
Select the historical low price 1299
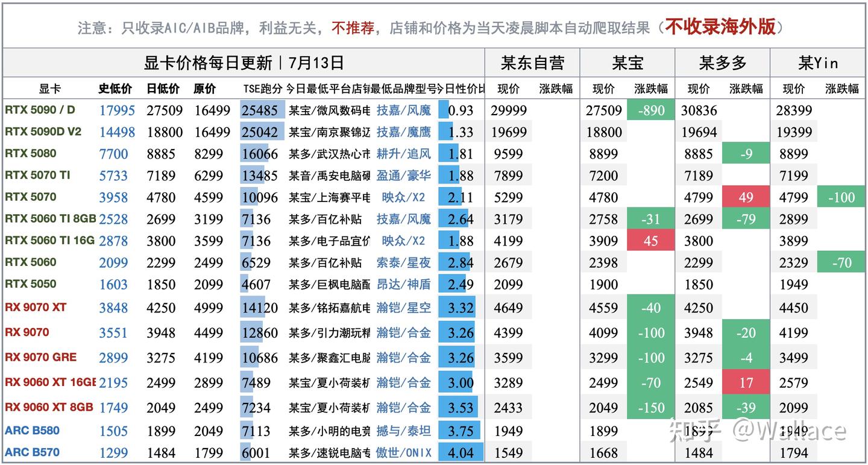coord(113,452)
